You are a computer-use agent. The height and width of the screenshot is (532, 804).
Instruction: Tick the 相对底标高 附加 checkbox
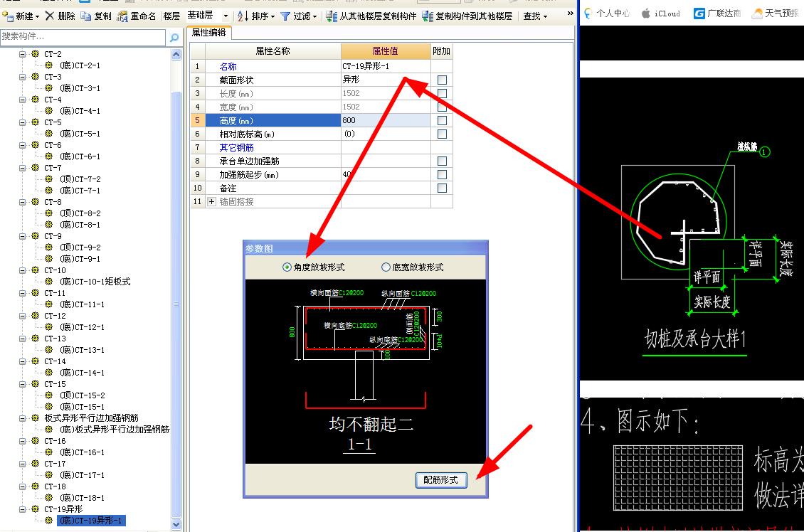click(x=442, y=134)
